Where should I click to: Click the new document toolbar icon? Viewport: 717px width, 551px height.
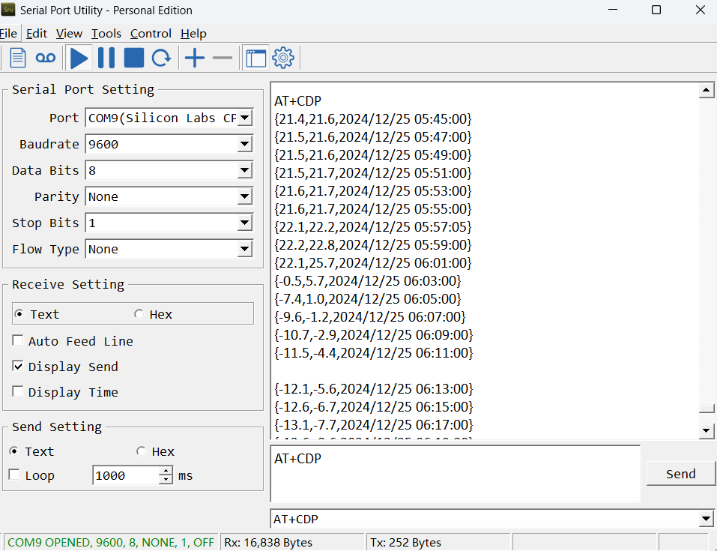tap(17, 58)
